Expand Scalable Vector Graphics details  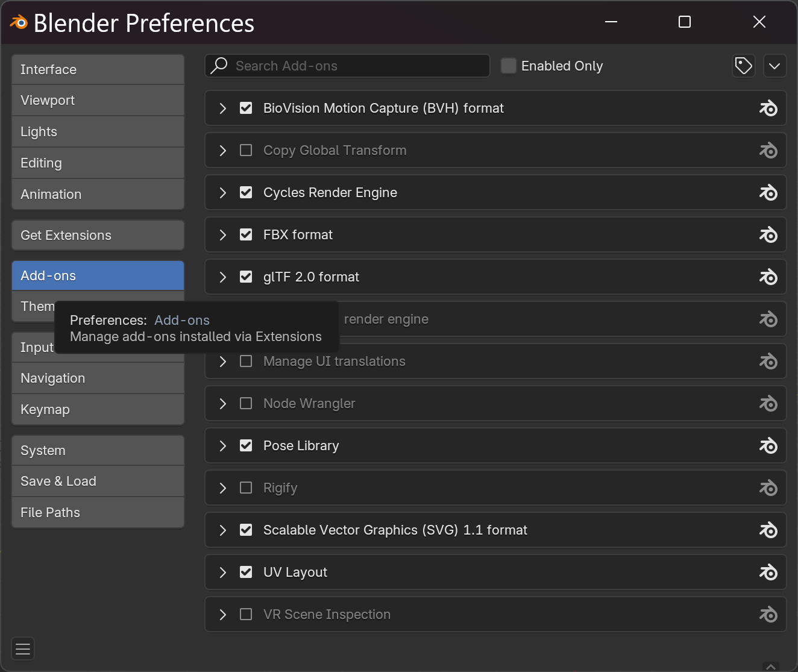(x=223, y=530)
